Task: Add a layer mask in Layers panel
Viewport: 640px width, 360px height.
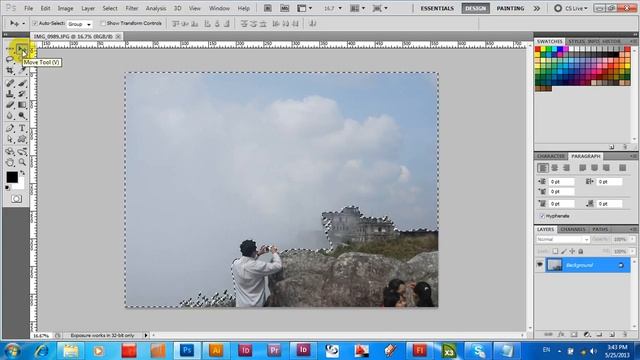Action: coord(573,334)
